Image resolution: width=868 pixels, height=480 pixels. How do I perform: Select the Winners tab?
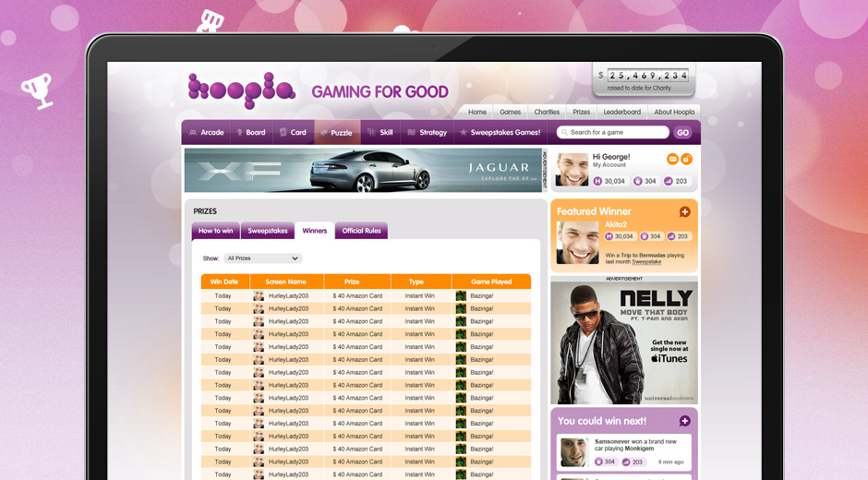pos(315,231)
